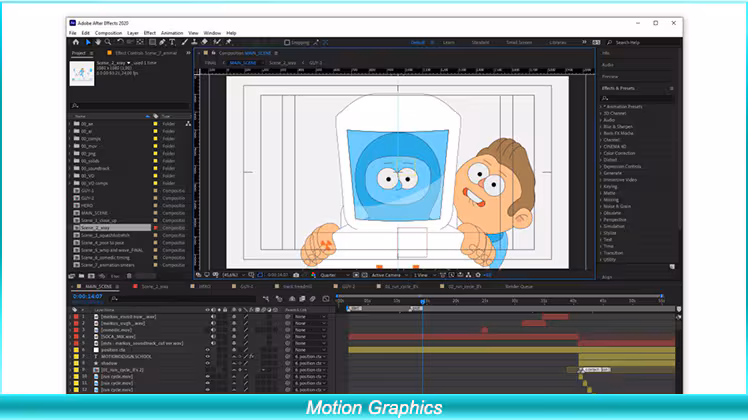Image resolution: width=748 pixels, height=420 pixels.
Task: Select the Brush tool
Action: click(185, 42)
